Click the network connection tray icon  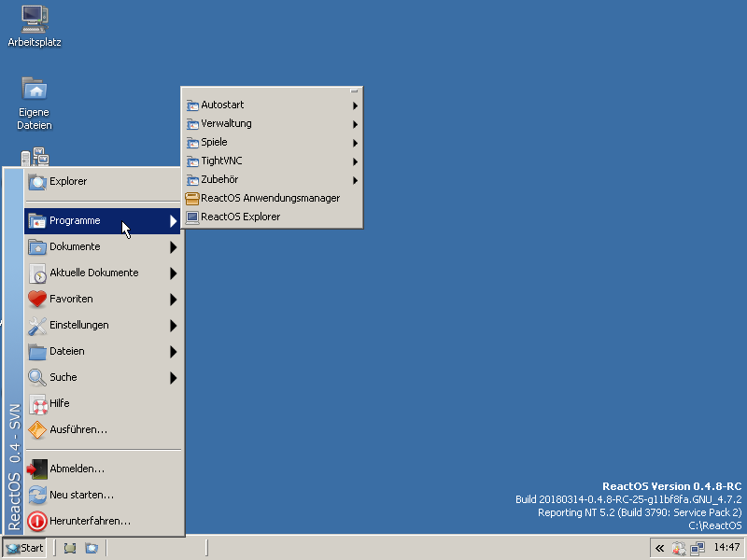click(698, 548)
